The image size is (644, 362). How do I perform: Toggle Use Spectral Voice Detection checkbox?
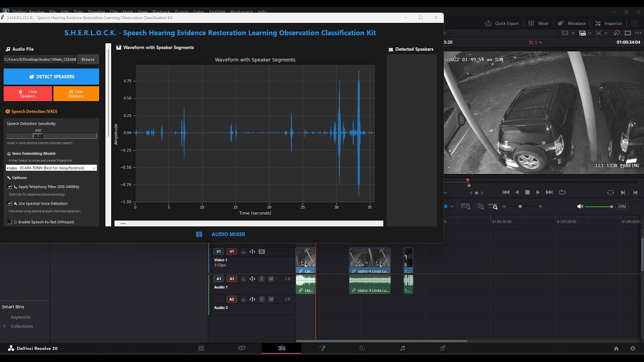[10, 203]
